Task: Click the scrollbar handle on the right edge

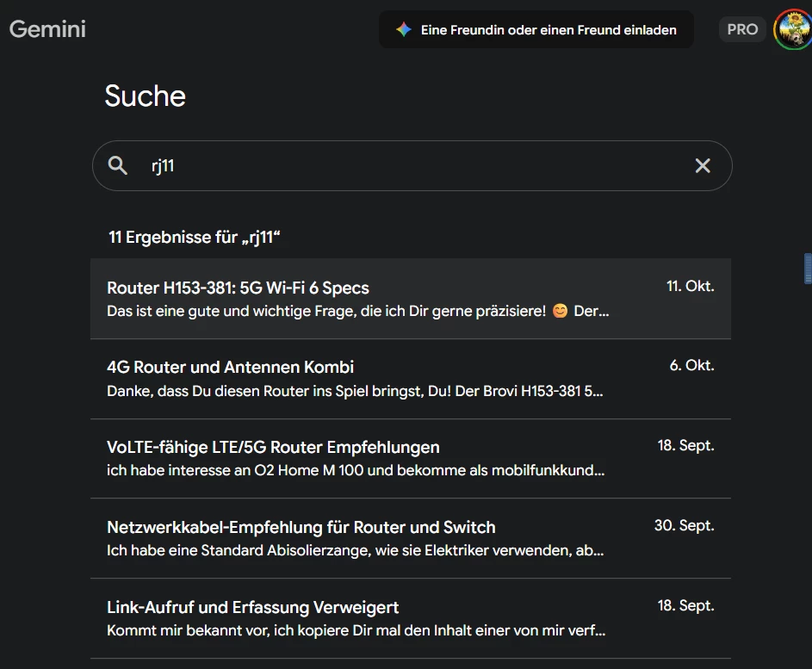Action: [808, 268]
